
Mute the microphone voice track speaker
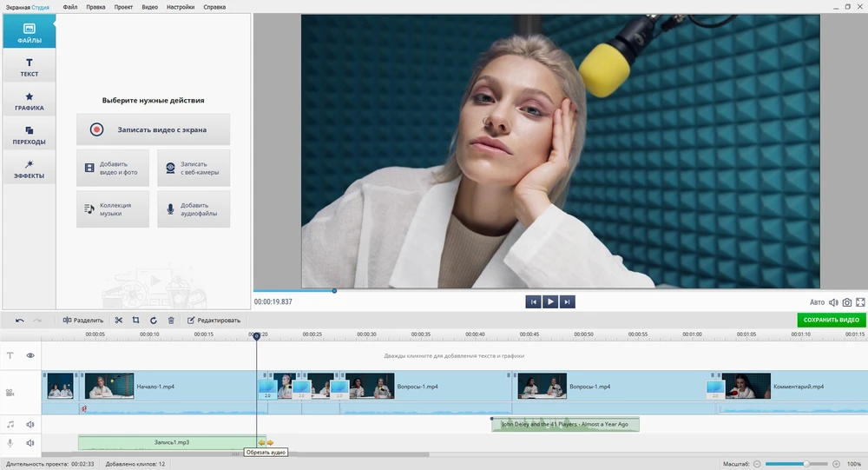30,443
